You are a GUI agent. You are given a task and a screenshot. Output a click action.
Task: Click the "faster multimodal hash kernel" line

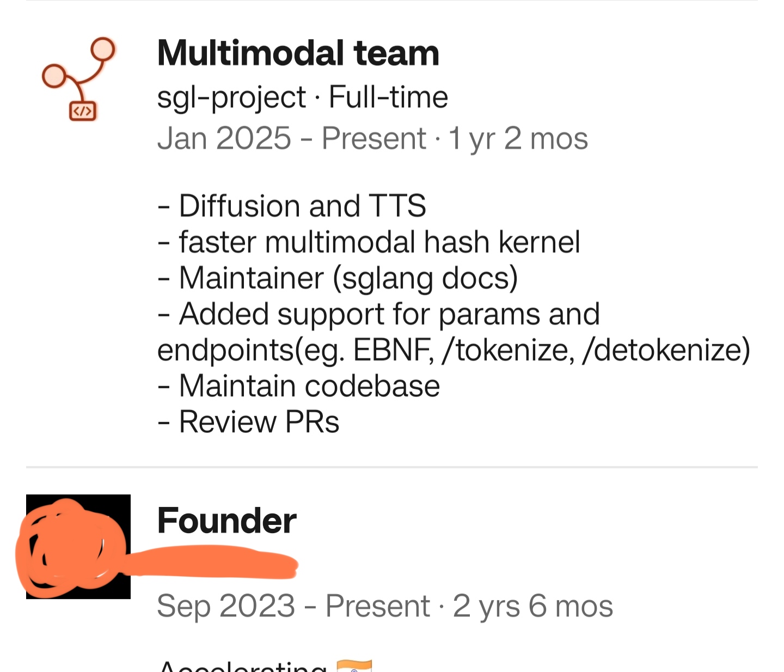[378, 242]
